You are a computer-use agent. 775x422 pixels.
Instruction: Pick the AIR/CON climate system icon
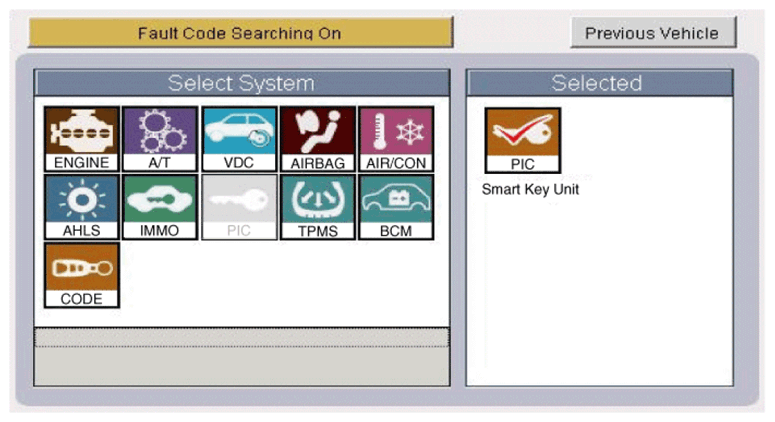396,138
